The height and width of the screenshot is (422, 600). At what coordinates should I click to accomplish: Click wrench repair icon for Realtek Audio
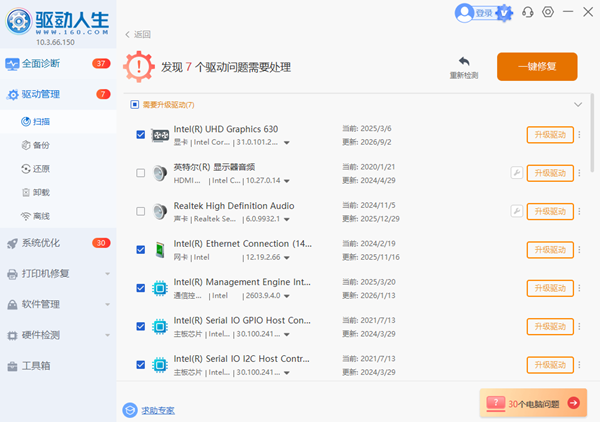tap(517, 211)
